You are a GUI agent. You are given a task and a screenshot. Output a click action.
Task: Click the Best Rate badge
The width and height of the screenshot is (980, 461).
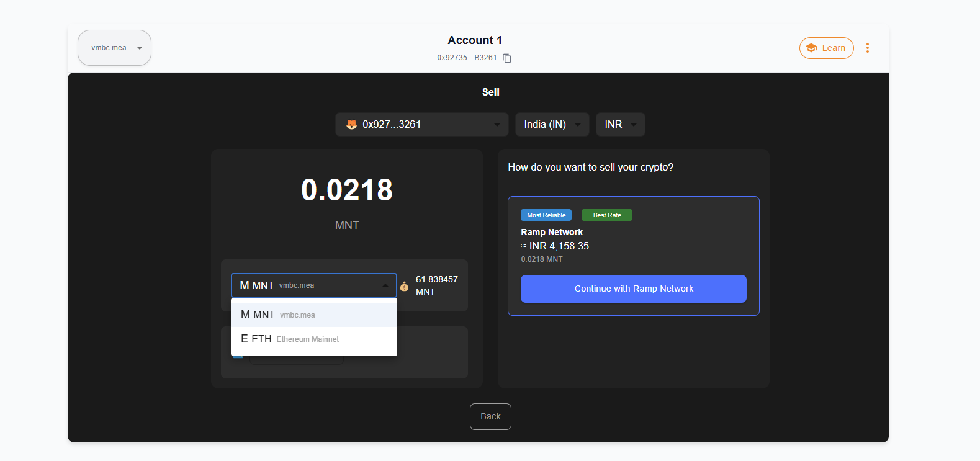pyautogui.click(x=607, y=215)
